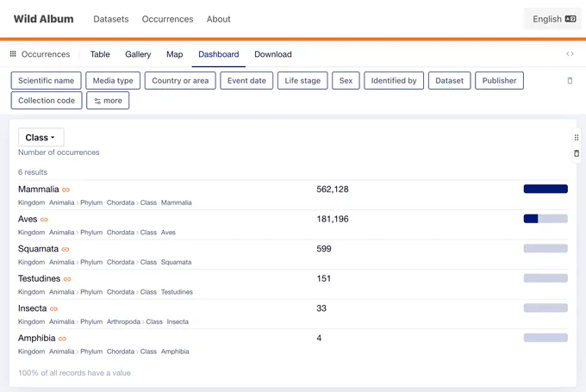Select the Dashboard tab
The image size is (586, 392).
[219, 54]
